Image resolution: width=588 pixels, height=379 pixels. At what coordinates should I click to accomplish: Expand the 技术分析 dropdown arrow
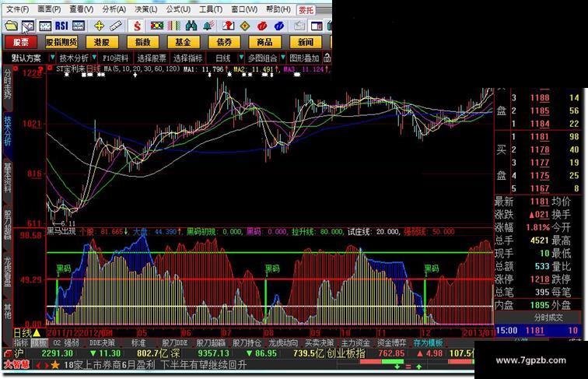[x=95, y=58]
